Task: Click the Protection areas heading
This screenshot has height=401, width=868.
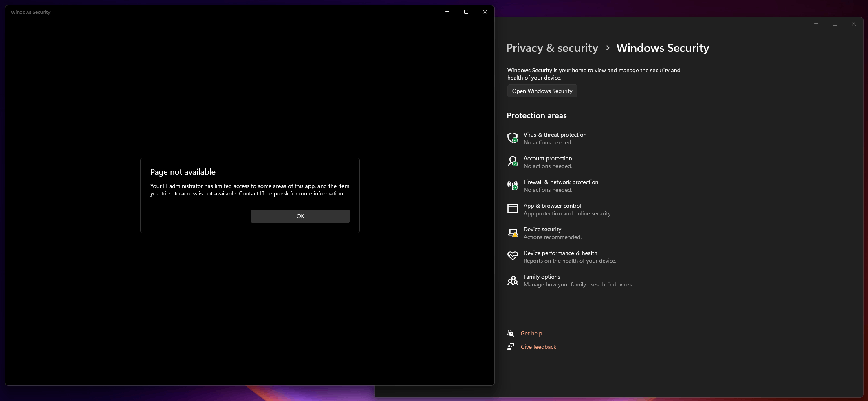Action: pos(537,115)
